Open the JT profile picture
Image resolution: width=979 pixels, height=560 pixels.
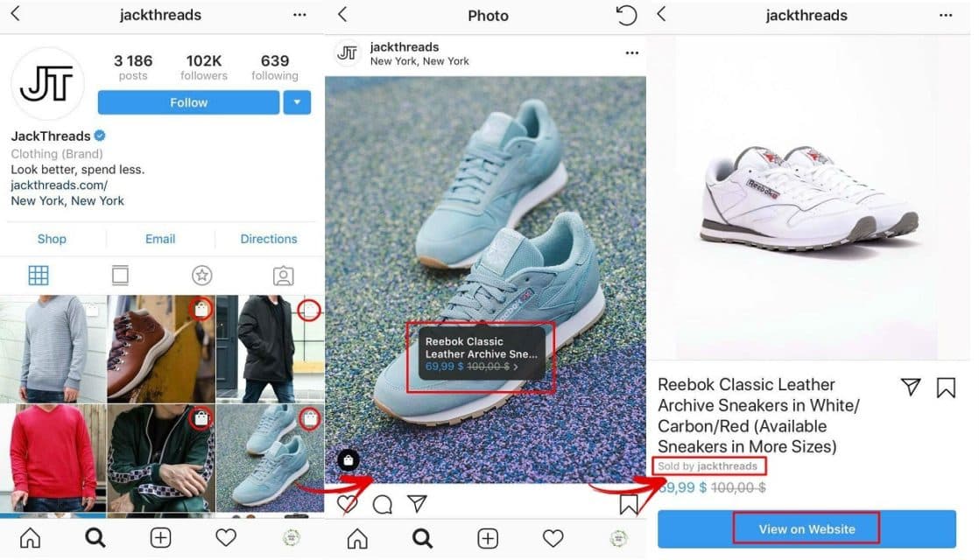coord(47,84)
